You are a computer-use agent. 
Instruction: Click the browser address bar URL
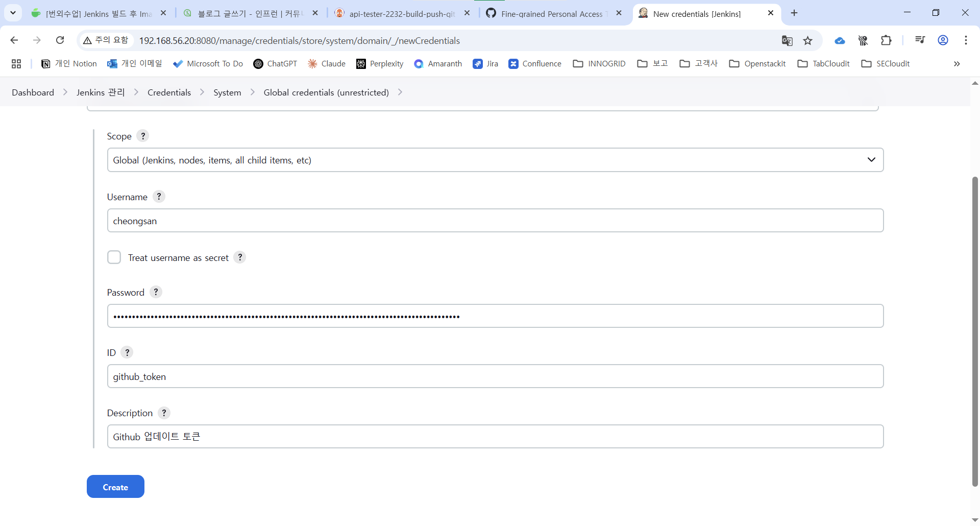[x=300, y=40]
